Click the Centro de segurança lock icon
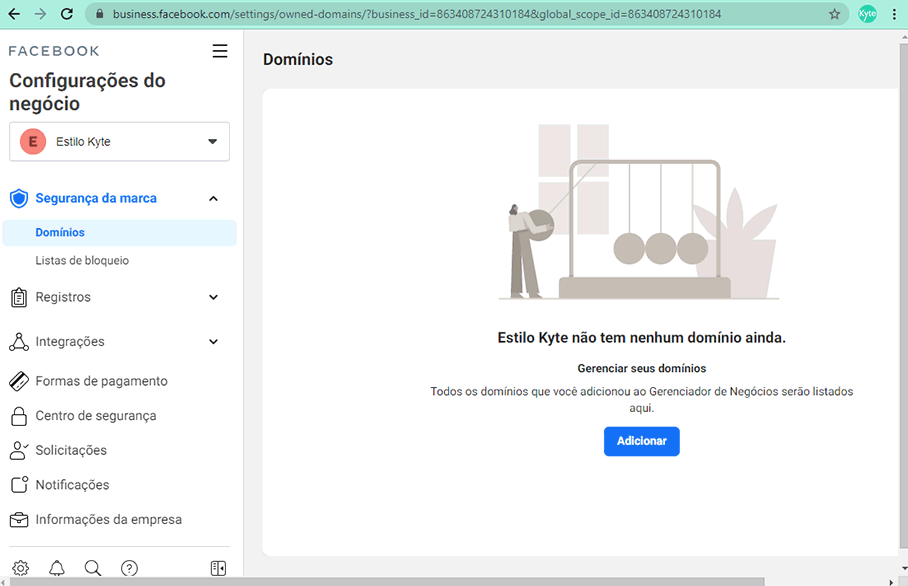This screenshot has width=908, height=586. (x=19, y=416)
